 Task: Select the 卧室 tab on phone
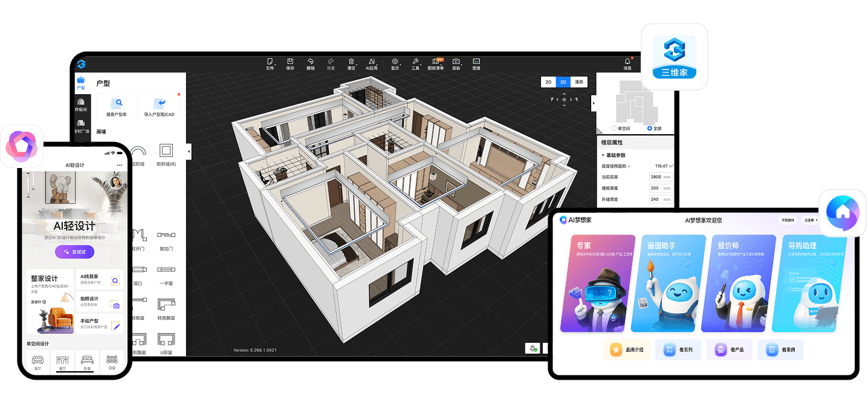click(87, 362)
